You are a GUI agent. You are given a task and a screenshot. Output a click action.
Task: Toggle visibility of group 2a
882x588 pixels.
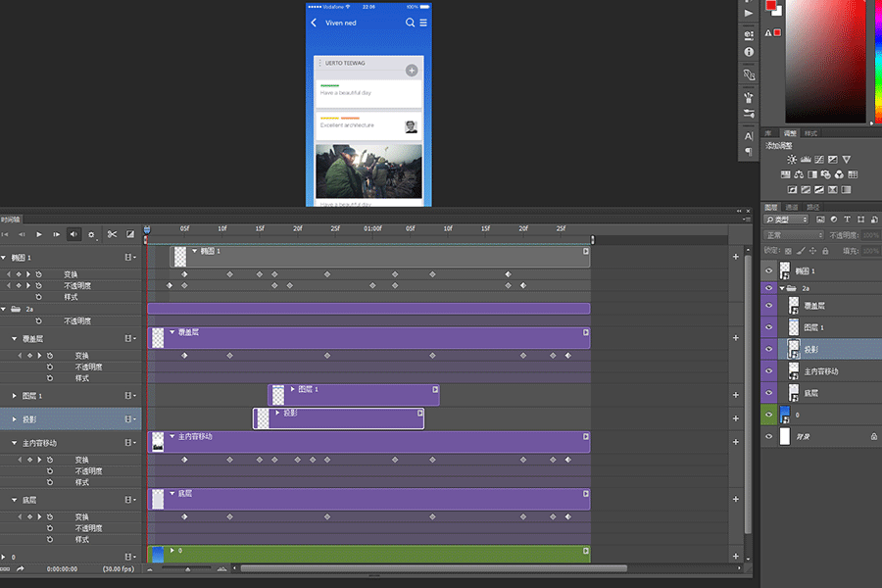[769, 288]
